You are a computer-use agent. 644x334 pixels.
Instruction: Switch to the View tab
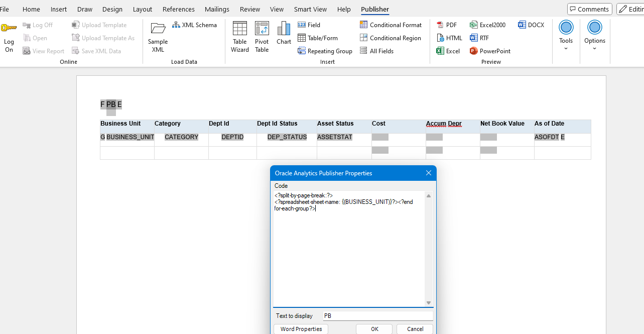tap(277, 9)
